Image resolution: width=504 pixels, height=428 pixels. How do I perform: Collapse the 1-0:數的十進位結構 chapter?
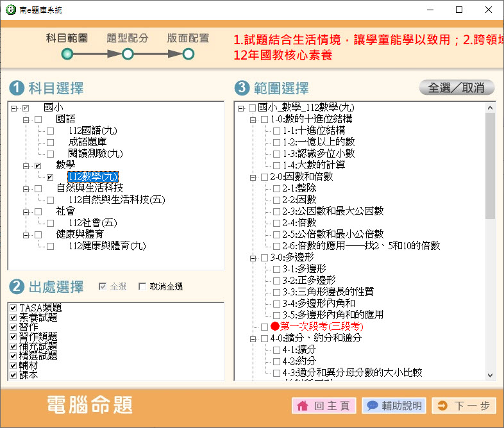click(253, 119)
